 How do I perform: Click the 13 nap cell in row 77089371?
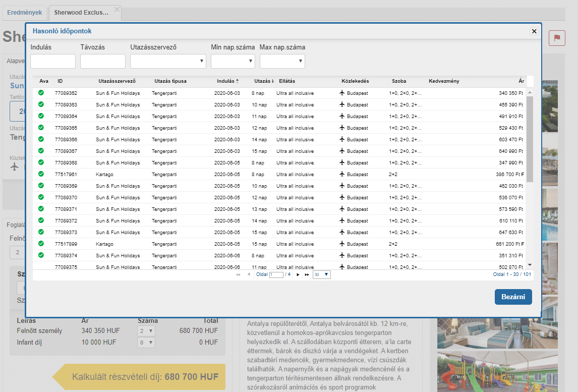click(259, 209)
